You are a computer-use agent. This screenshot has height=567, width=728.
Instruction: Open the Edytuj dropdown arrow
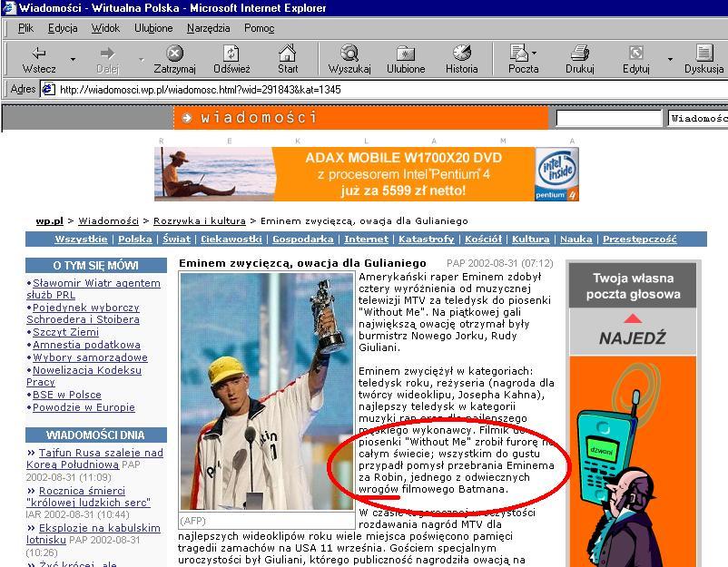click(670, 59)
